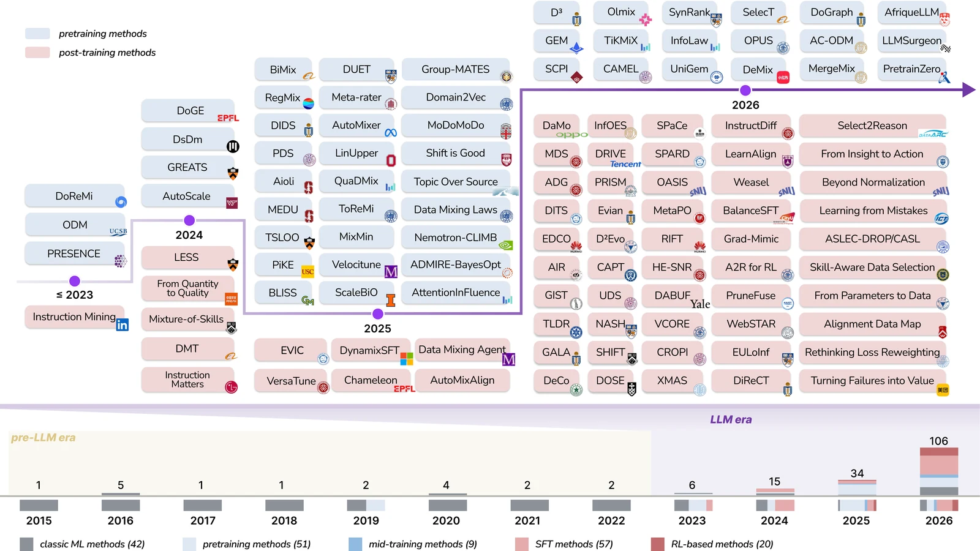The height and width of the screenshot is (551, 980).
Task: Select the EPFL logo under Chameleon
Action: (x=404, y=389)
